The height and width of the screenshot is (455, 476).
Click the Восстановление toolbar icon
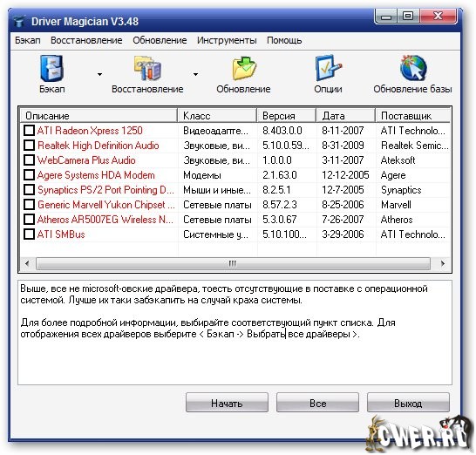(147, 68)
